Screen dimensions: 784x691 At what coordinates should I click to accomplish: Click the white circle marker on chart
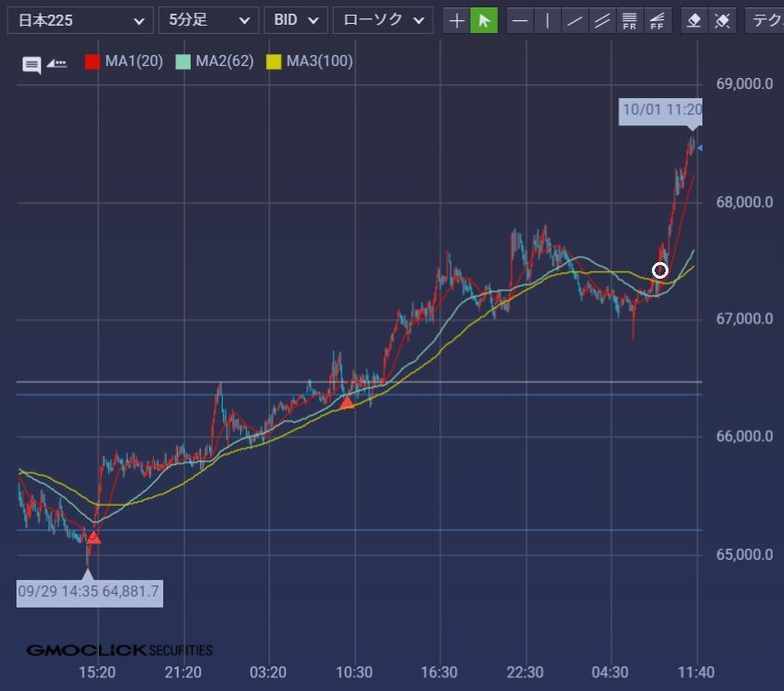coord(660,270)
